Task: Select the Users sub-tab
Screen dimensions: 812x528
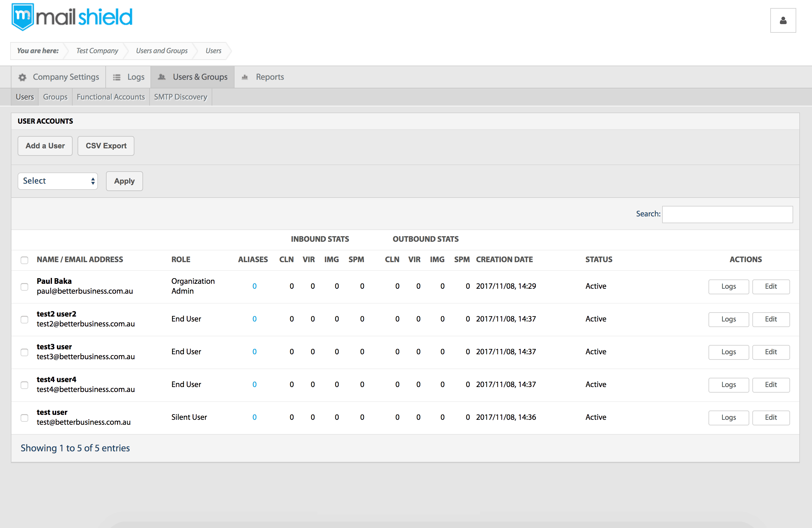Action: tap(25, 97)
